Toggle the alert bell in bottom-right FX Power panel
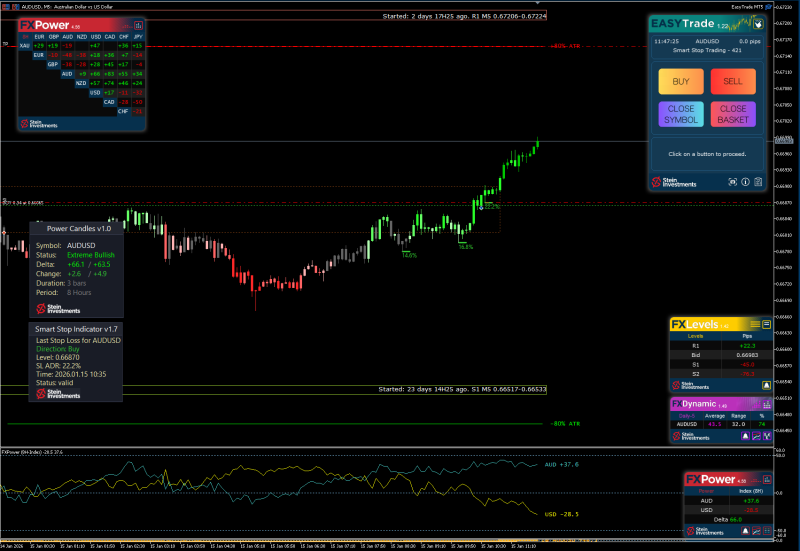This screenshot has width=800, height=551. click(x=745, y=531)
